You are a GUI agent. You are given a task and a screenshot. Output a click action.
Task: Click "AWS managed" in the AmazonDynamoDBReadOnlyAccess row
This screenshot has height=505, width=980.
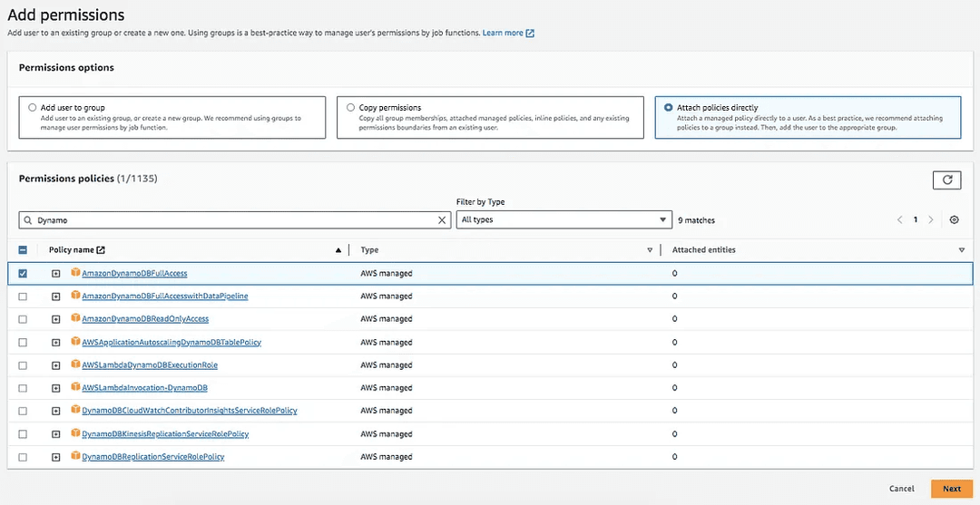[x=387, y=319]
